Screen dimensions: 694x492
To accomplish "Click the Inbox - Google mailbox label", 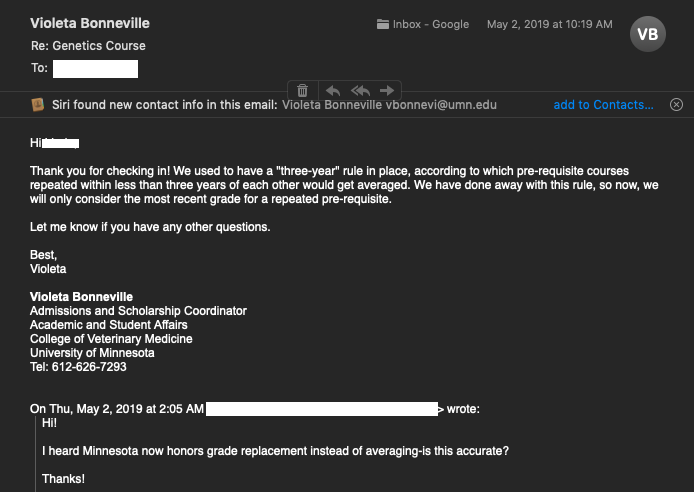I will pos(431,24).
